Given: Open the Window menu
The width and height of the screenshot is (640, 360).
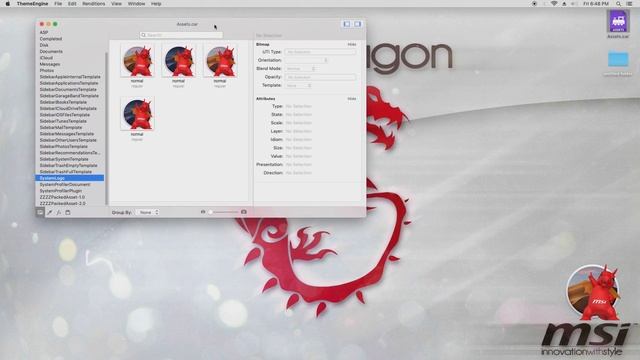Looking at the screenshot, I should coord(136,4).
